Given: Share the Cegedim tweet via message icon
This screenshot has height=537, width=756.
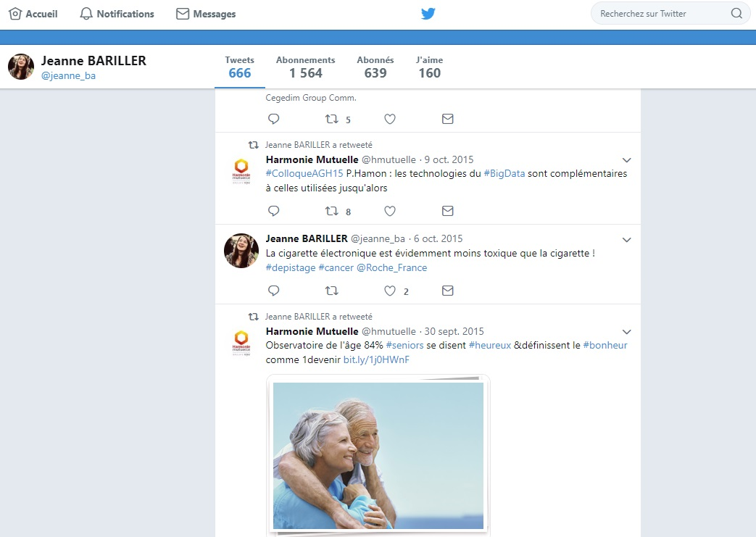Looking at the screenshot, I should point(447,119).
